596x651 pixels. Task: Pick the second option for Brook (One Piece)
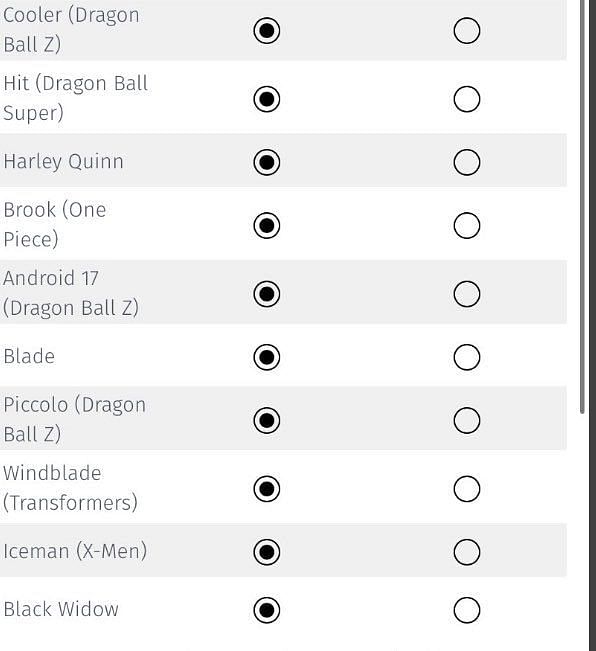pos(467,225)
